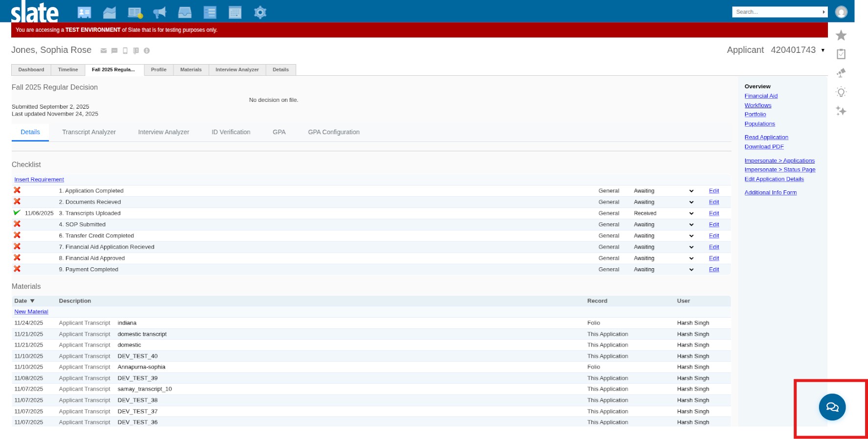This screenshot has width=868, height=439.
Task: Click the lightbulb icon in right sidebar
Action: (841, 92)
